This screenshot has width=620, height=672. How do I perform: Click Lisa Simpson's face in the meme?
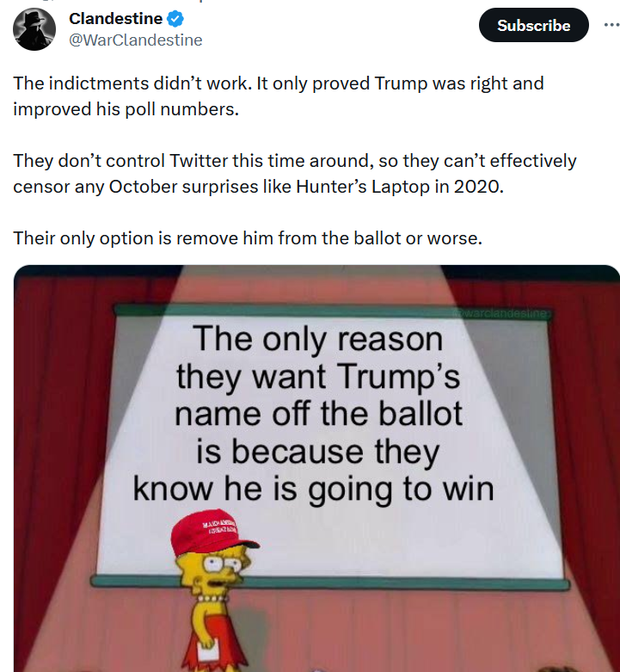tap(214, 570)
